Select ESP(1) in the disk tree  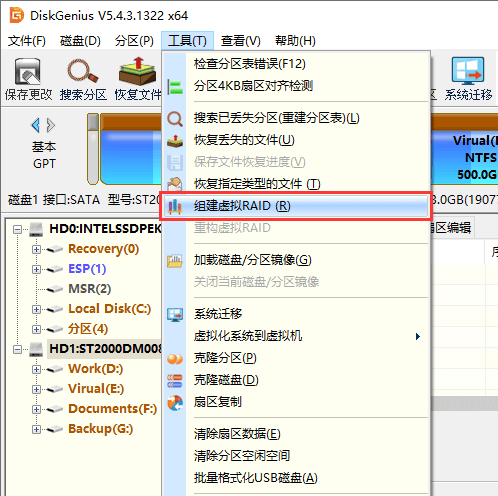coord(87,269)
